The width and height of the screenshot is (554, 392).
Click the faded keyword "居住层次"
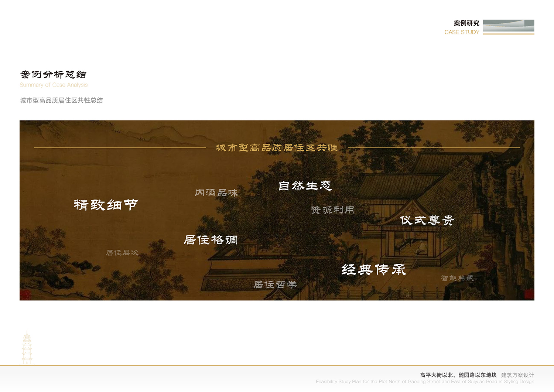(122, 253)
